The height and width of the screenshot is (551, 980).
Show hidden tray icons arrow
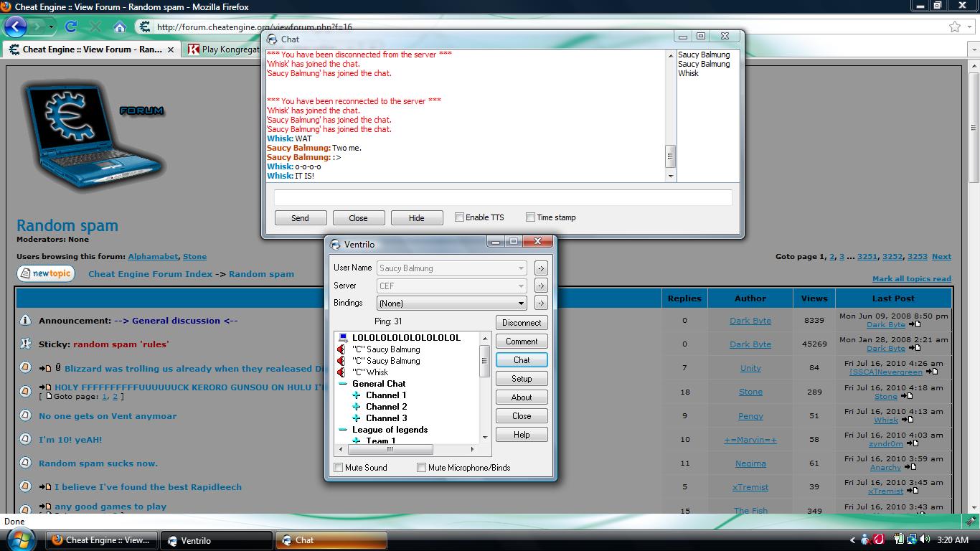pyautogui.click(x=852, y=540)
